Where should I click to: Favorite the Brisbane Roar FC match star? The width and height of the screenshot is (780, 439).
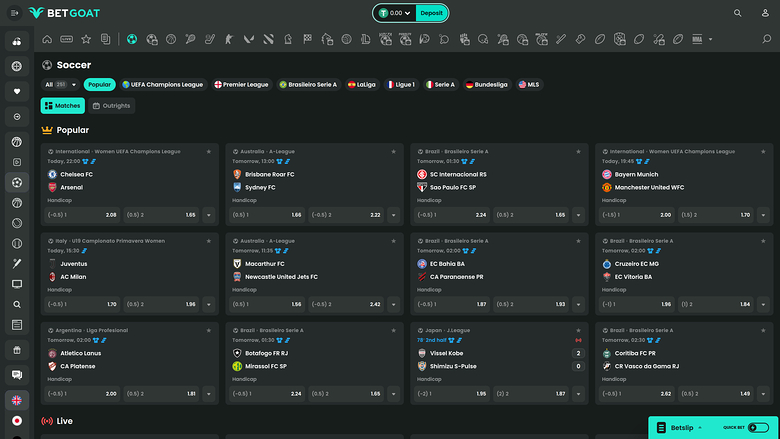(393, 152)
